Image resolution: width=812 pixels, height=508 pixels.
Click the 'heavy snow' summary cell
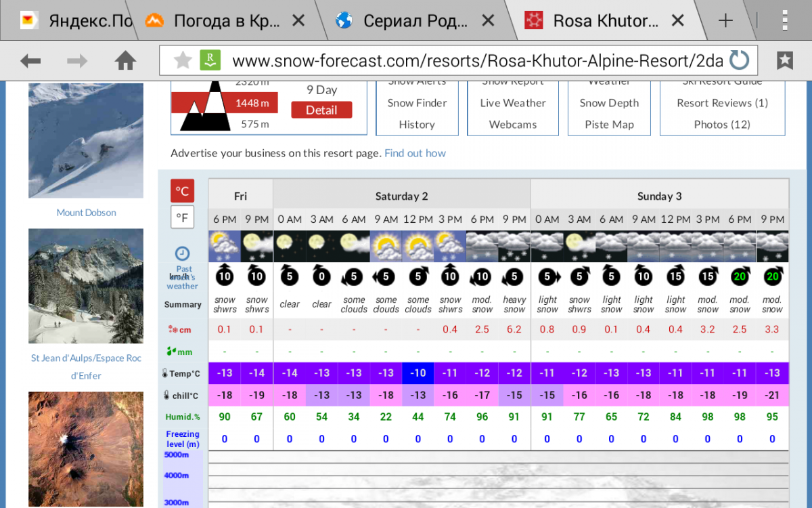514,305
